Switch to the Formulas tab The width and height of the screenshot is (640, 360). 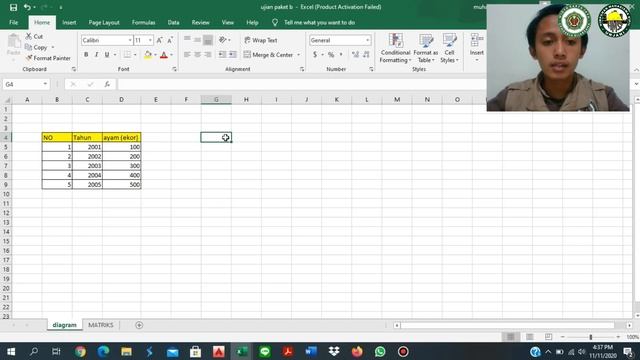click(143, 22)
